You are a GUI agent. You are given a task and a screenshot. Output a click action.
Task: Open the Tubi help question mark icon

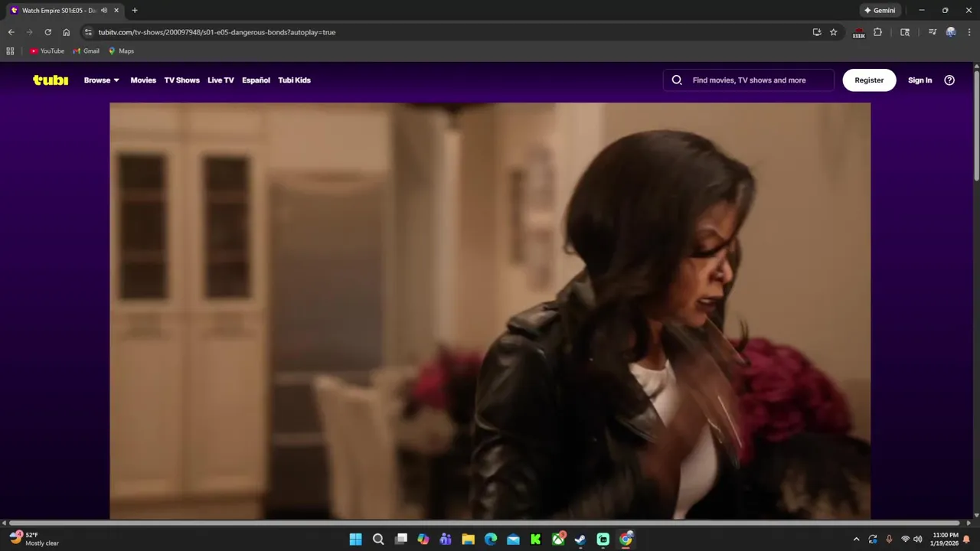949,80
